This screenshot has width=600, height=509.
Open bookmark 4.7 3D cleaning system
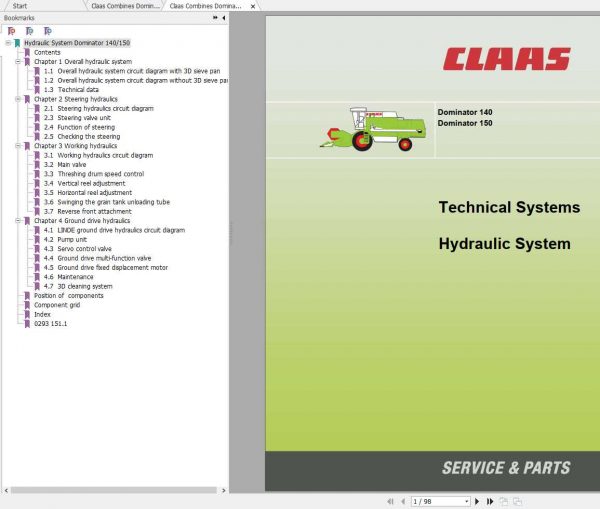point(78,286)
